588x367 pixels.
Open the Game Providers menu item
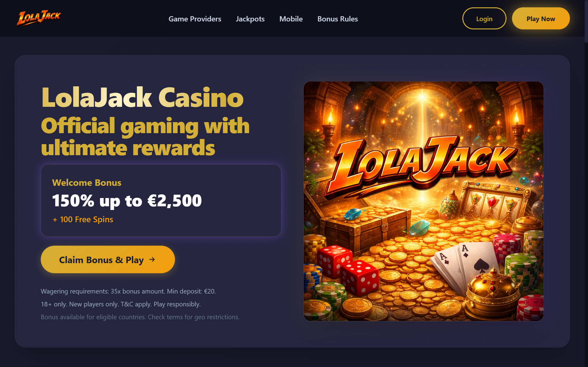click(195, 19)
